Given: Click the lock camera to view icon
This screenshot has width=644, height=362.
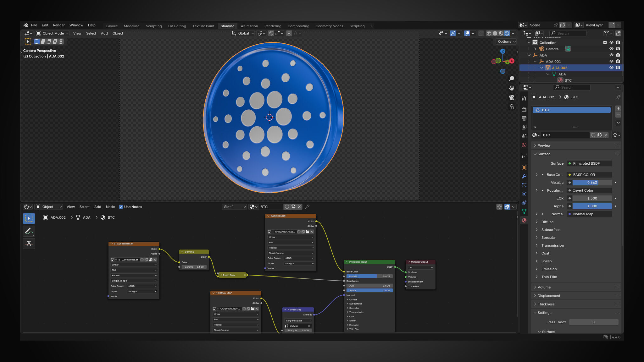Looking at the screenshot, I should [512, 107].
